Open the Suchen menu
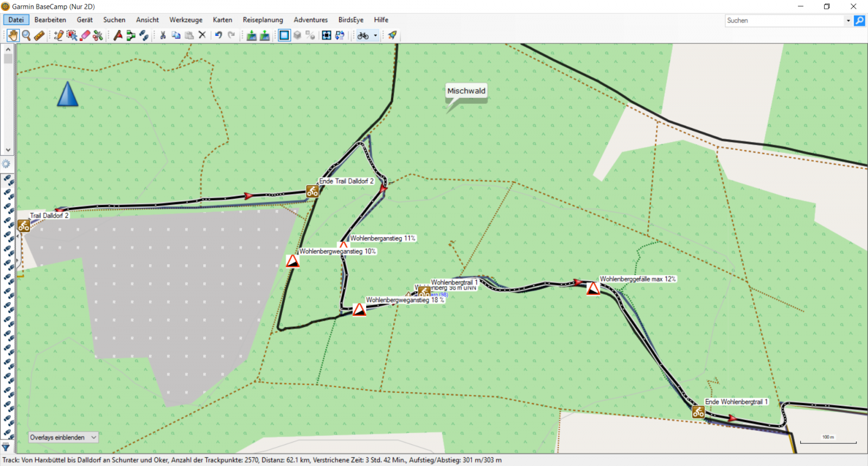868x466 pixels. (114, 20)
